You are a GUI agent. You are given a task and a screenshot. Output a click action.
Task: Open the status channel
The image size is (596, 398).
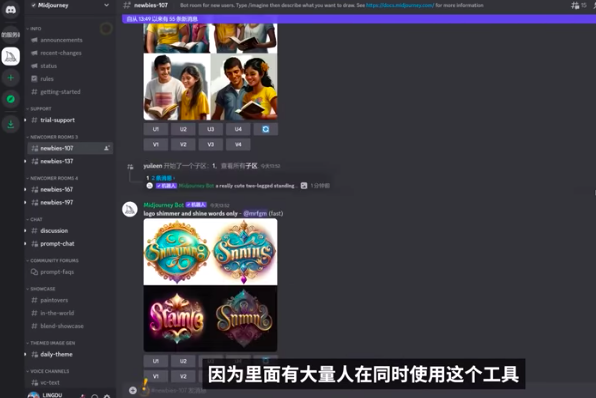point(48,66)
